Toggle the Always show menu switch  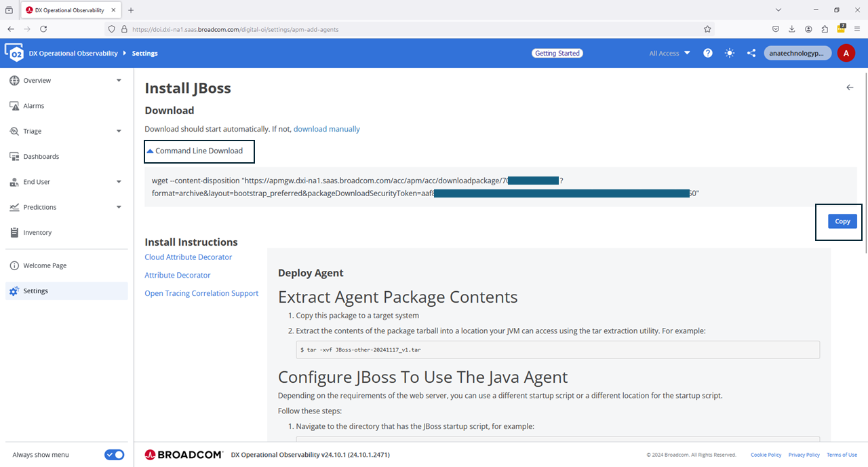(x=114, y=455)
